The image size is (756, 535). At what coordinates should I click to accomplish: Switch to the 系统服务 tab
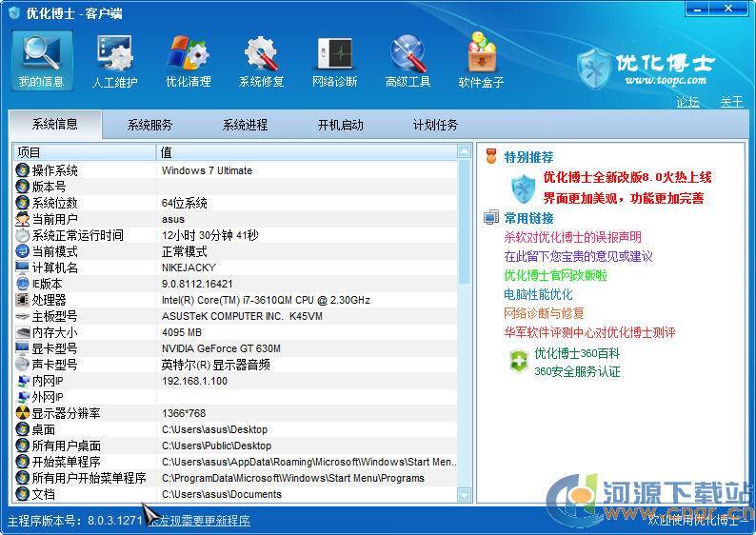150,125
